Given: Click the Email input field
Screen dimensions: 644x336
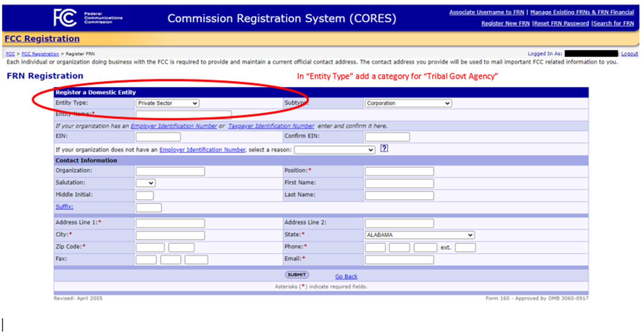Looking at the screenshot, I should point(399,259).
